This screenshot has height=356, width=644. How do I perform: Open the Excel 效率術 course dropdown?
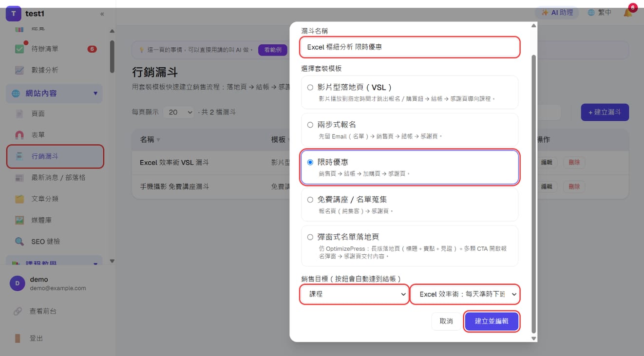(x=465, y=294)
